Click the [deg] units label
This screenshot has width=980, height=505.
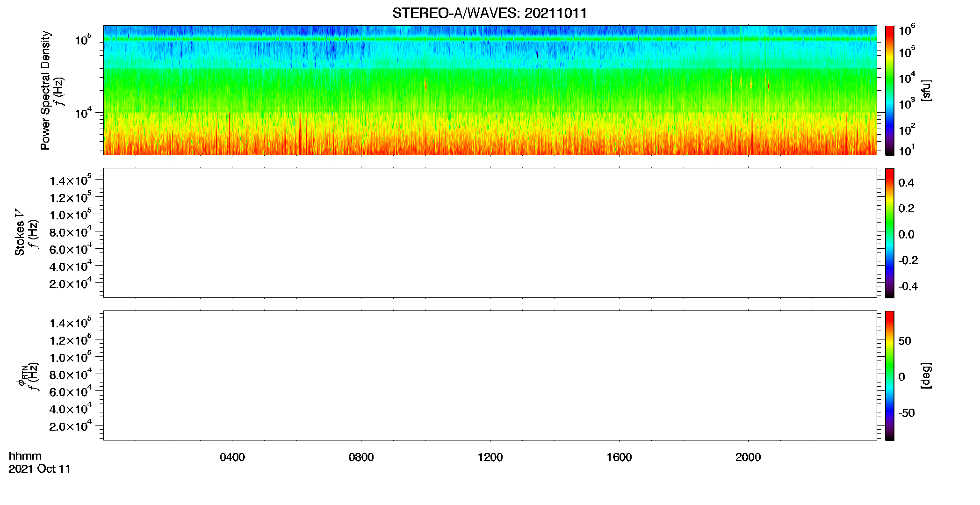(926, 375)
